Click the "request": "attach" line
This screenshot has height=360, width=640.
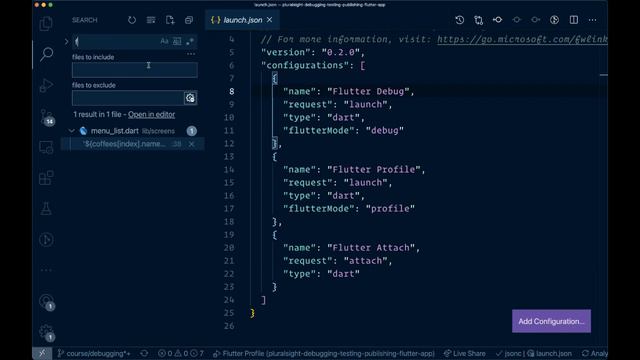[x=338, y=261]
